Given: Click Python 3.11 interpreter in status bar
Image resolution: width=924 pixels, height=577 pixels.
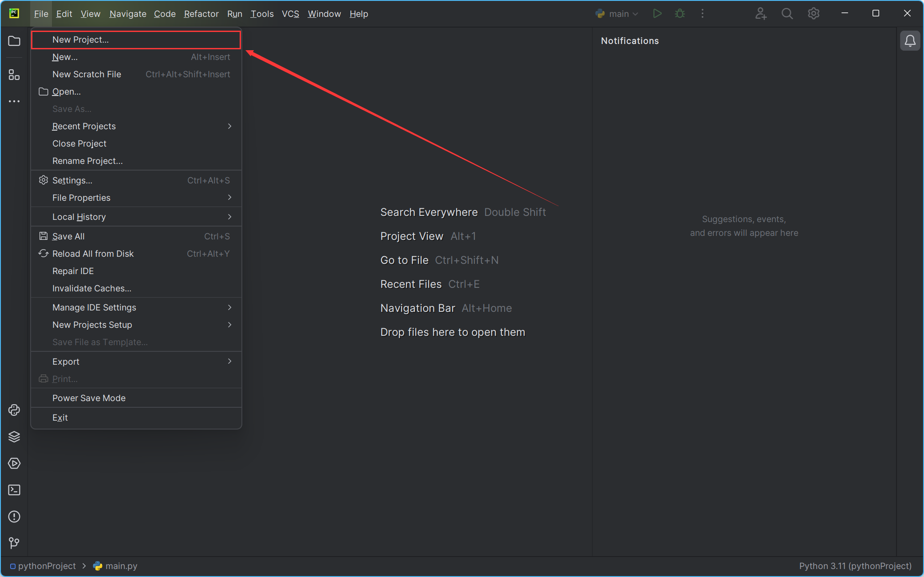Looking at the screenshot, I should point(855,566).
